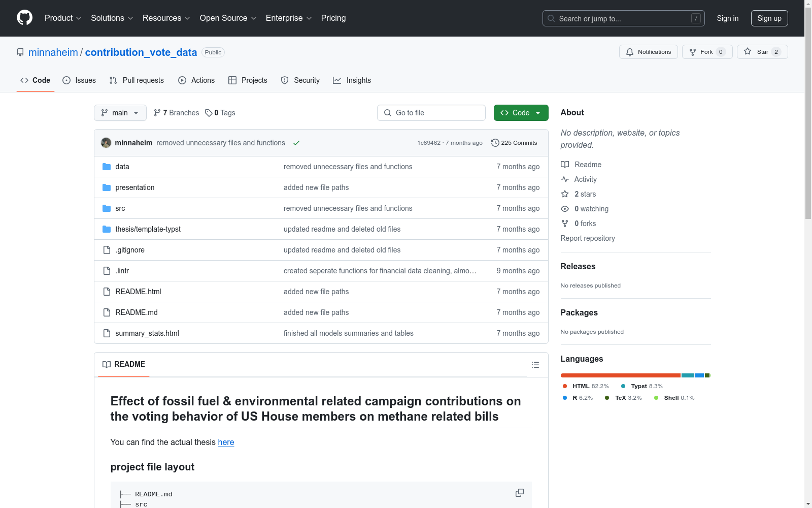Image resolution: width=812 pixels, height=508 pixels.
Task: Click the R language color dot
Action: click(x=565, y=398)
